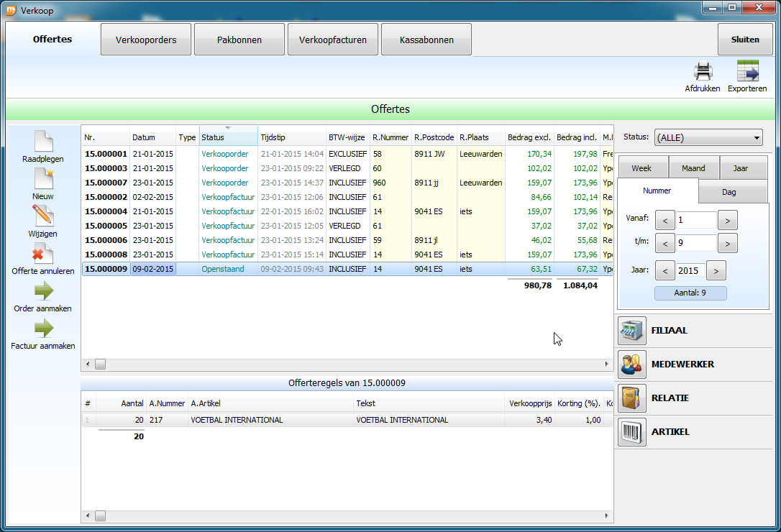781x532 pixels.
Task: Click the Factuur aanmaken green arrow
Action: tap(43, 329)
